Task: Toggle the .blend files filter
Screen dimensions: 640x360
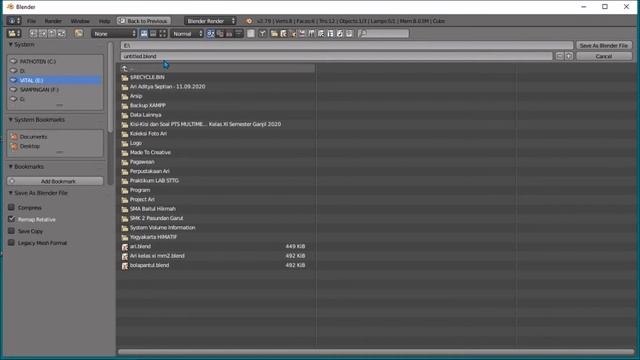Action: coord(284,33)
